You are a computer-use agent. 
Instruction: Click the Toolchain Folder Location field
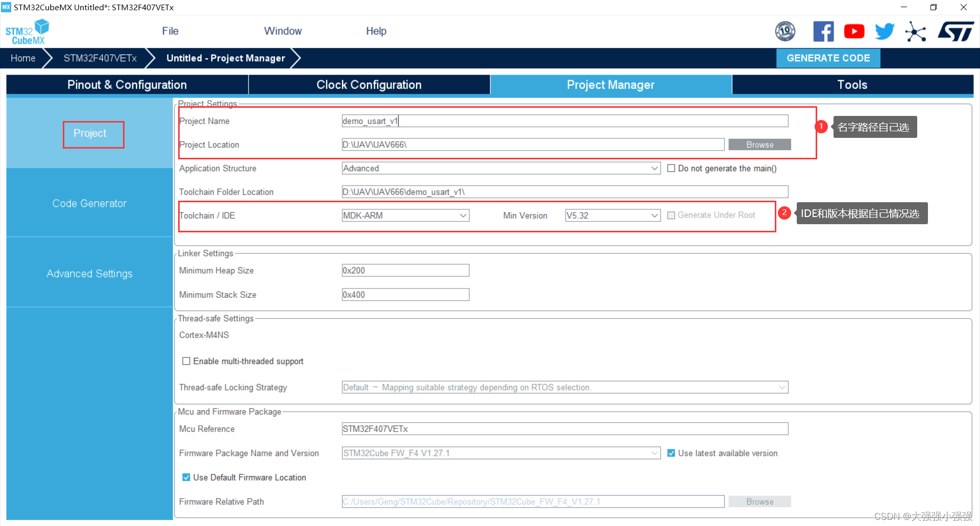[565, 192]
